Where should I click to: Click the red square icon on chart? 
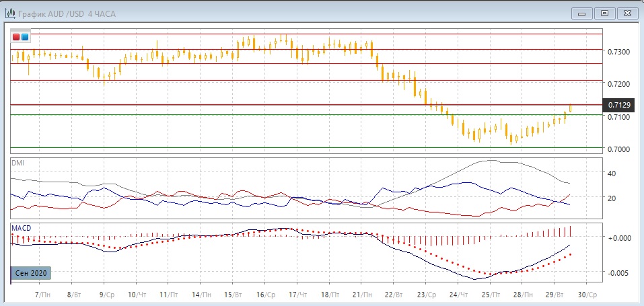pos(17,37)
